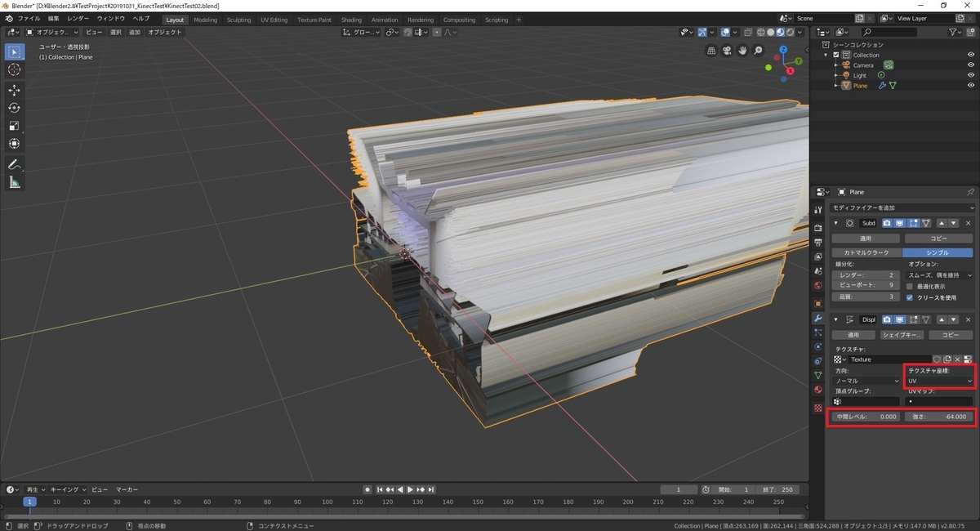Enable the 最適化表示 checkbox
Image resolution: width=980 pixels, height=531 pixels.
click(x=910, y=287)
